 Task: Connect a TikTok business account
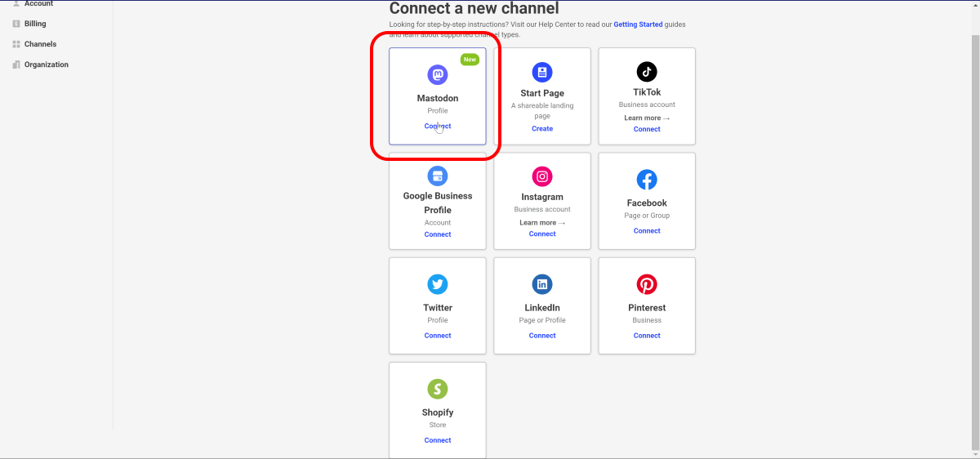point(647,129)
